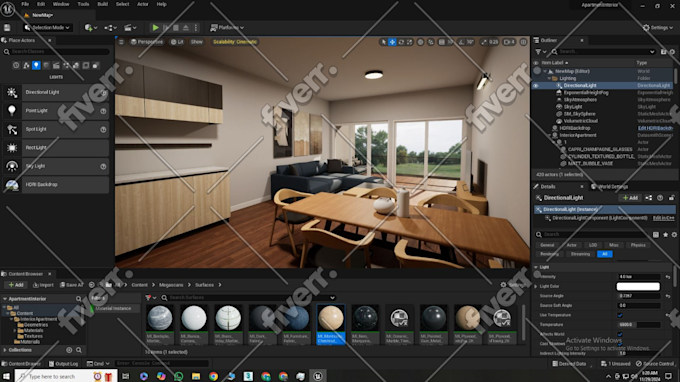Click the viewport layout maximize icon
The height and width of the screenshot is (382, 680).
[x=524, y=42]
